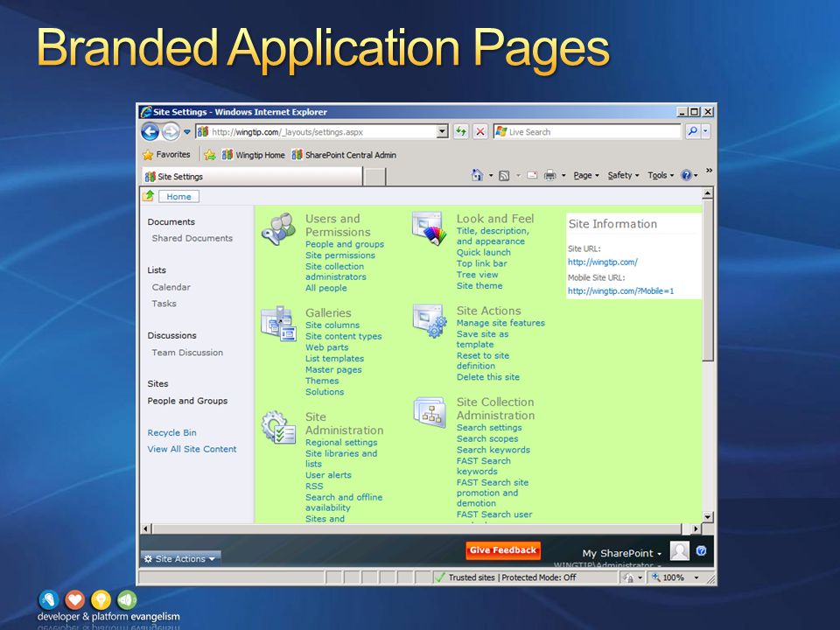Click Delete this site link
Image resolution: width=840 pixels, height=630 pixels.
tap(488, 377)
